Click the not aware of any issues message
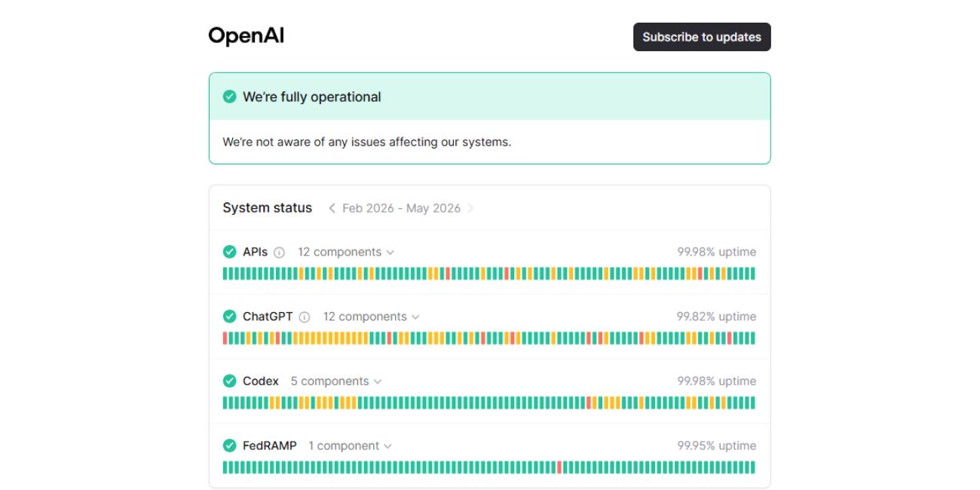 tap(367, 142)
